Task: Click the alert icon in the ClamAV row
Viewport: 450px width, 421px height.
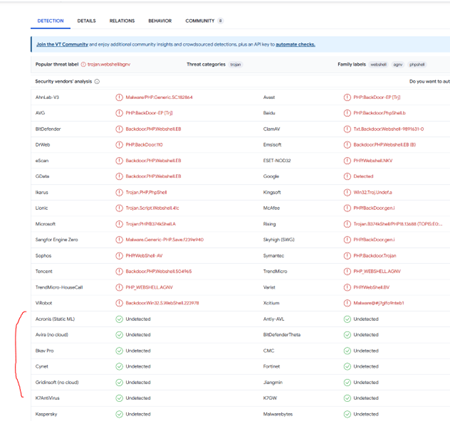Action: click(347, 129)
